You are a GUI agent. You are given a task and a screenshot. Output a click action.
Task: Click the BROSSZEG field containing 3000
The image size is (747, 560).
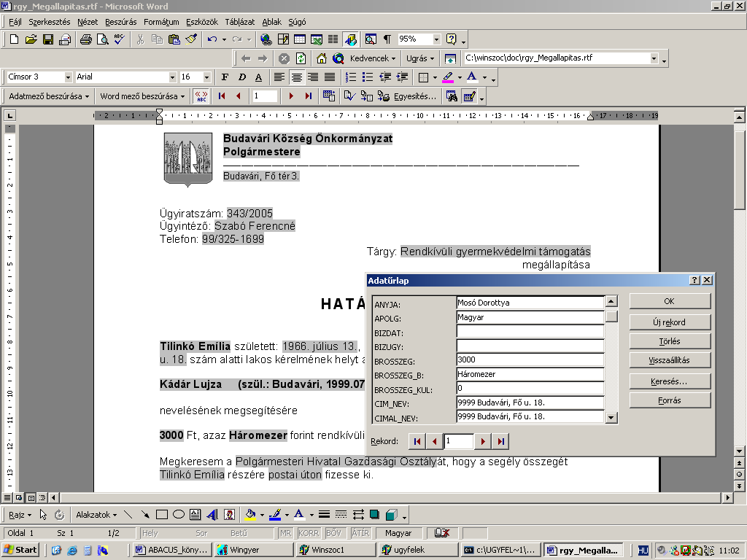[x=530, y=360]
